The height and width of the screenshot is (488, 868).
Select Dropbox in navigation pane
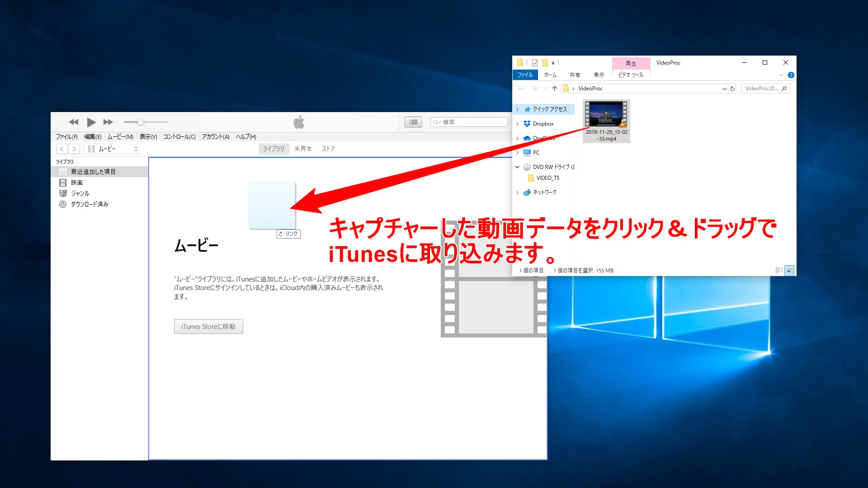click(x=543, y=124)
